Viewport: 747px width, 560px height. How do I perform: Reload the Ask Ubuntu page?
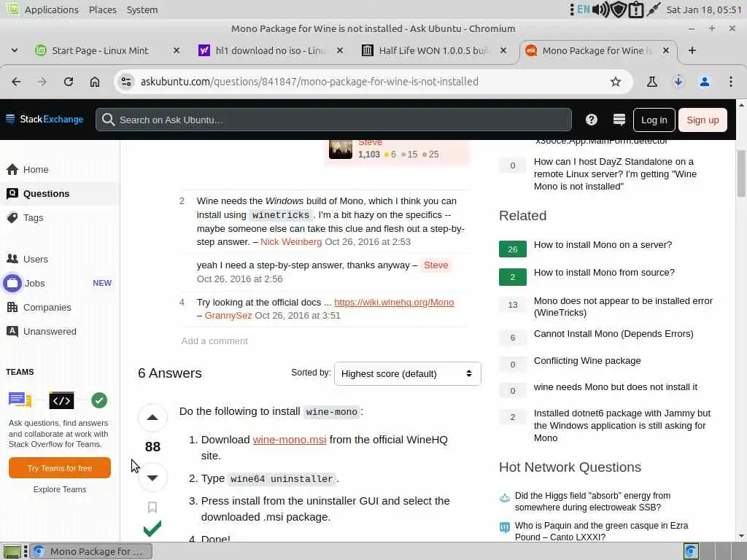(x=69, y=82)
